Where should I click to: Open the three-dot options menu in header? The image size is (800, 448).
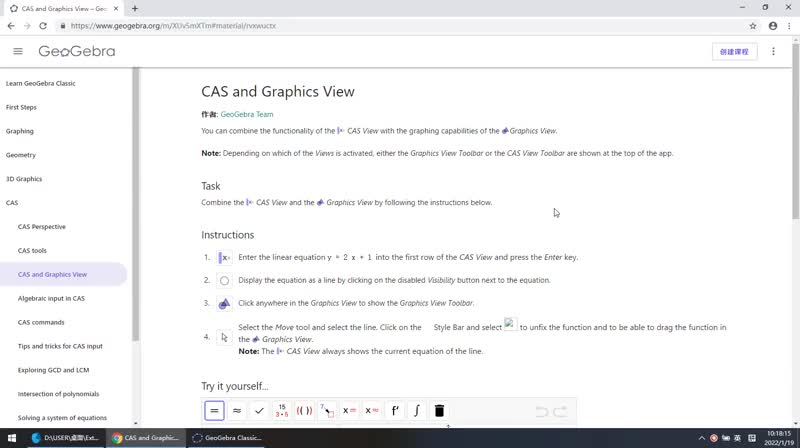(x=773, y=51)
